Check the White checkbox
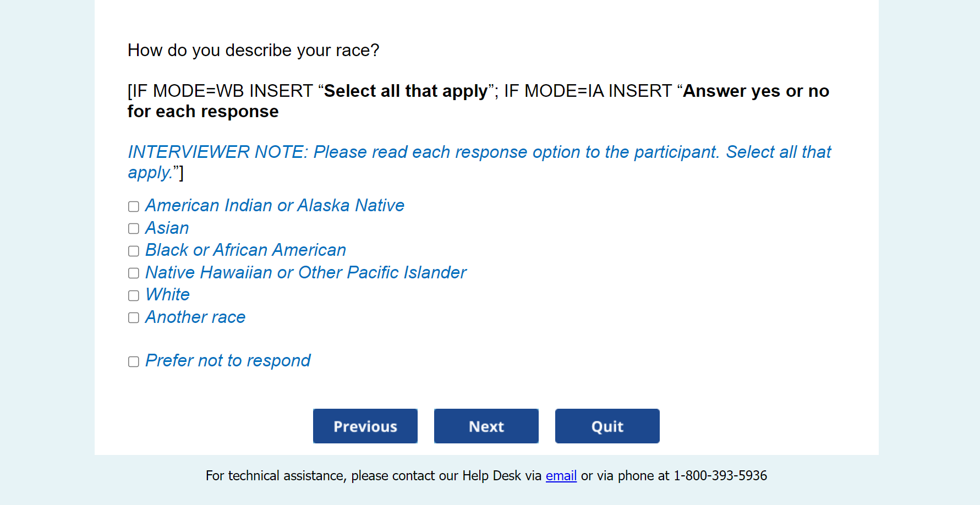 [x=134, y=296]
